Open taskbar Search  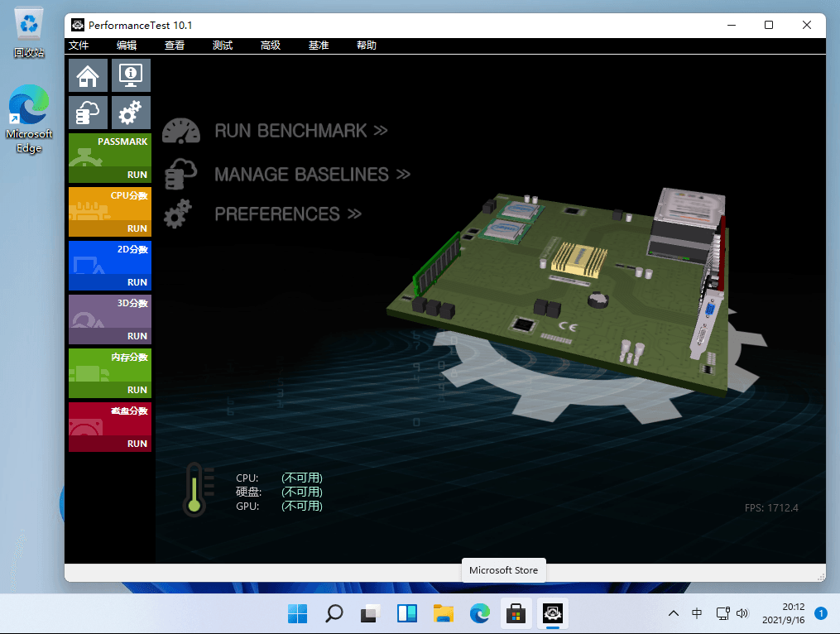coord(334,613)
